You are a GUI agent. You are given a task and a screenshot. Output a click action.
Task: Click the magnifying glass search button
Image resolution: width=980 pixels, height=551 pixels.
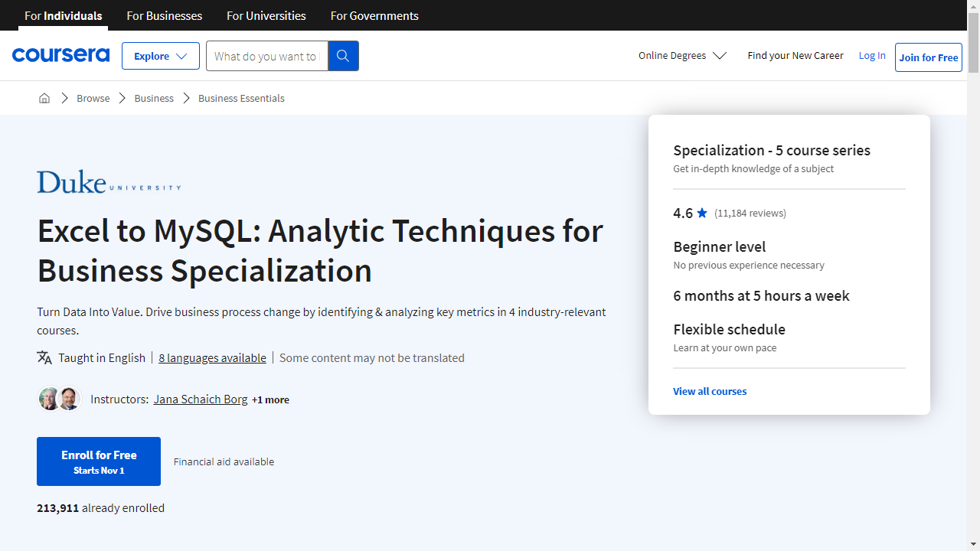(343, 56)
